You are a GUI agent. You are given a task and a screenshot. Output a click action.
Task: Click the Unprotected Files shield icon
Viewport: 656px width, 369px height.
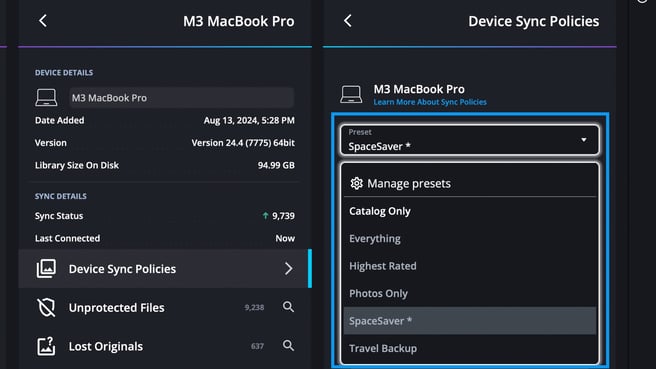tap(46, 308)
